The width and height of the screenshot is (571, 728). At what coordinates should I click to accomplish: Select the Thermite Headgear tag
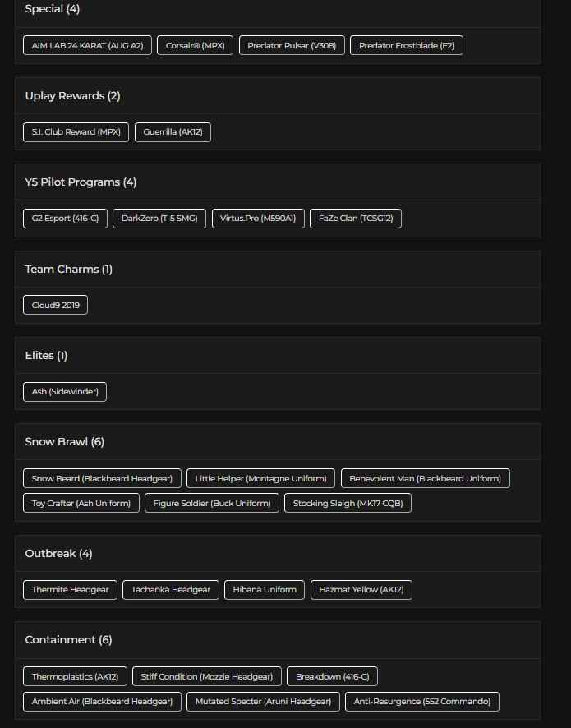70,589
